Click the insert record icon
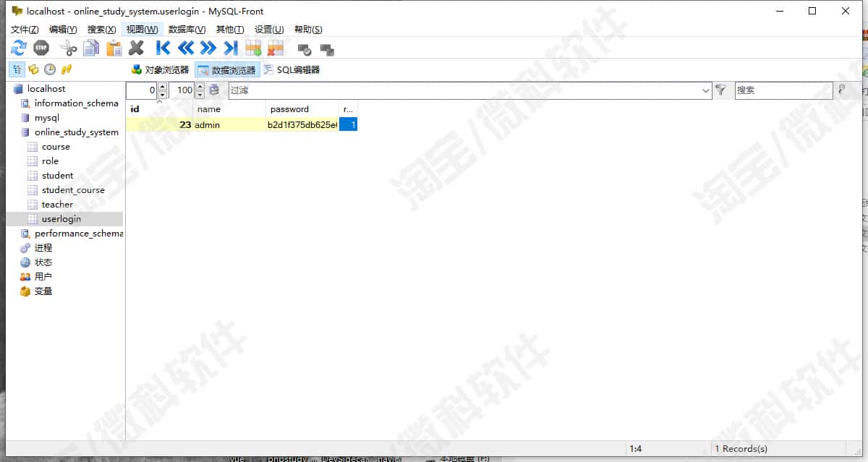This screenshot has width=868, height=462. pyautogui.click(x=253, y=48)
